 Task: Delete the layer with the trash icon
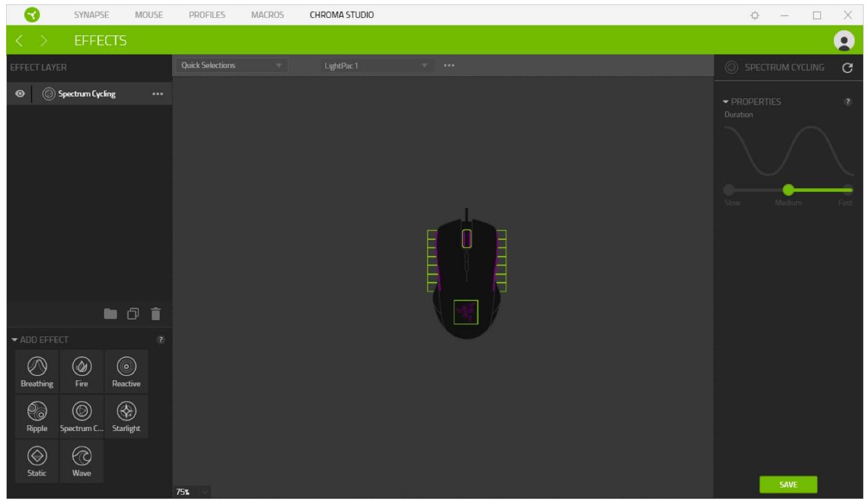155,314
